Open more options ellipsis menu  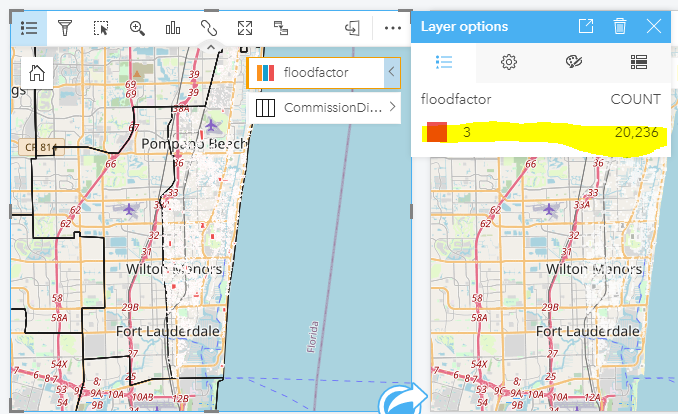(x=393, y=28)
